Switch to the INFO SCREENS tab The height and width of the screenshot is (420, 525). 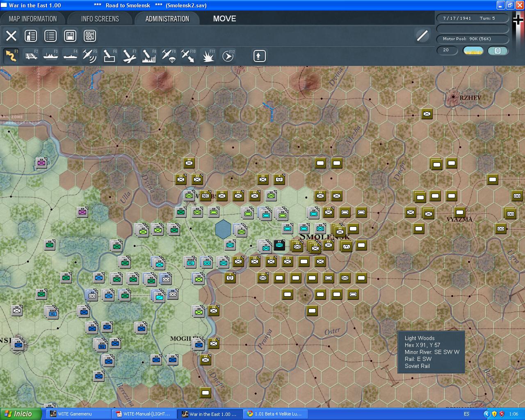[x=100, y=19]
